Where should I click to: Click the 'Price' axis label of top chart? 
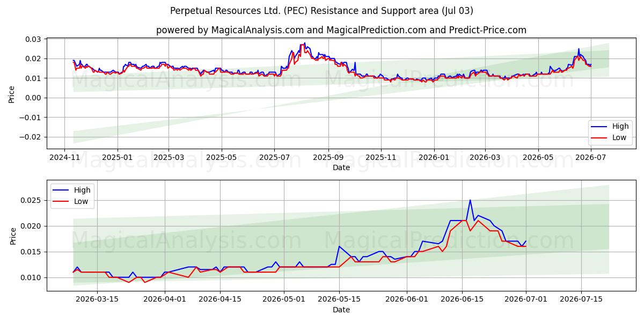click(12, 93)
